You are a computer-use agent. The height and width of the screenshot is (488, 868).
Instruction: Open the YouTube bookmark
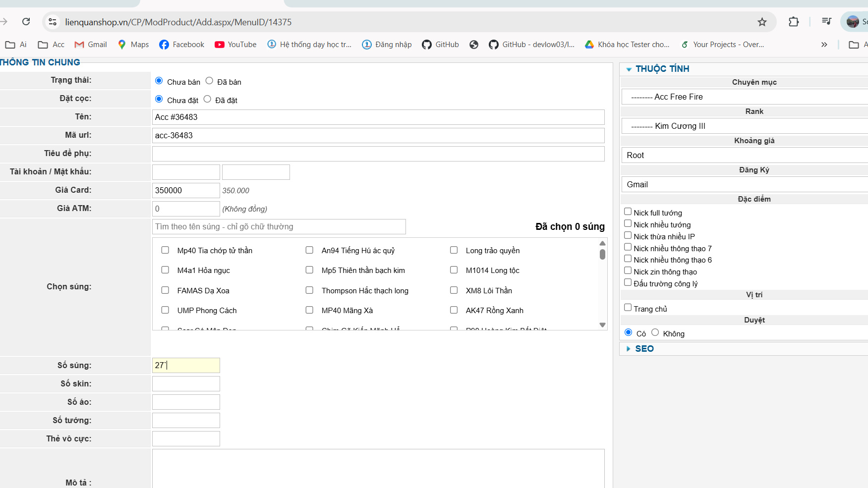point(235,45)
